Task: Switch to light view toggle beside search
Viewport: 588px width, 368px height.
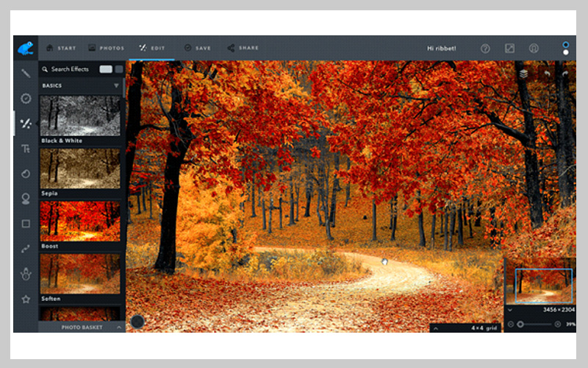Action: click(x=106, y=69)
